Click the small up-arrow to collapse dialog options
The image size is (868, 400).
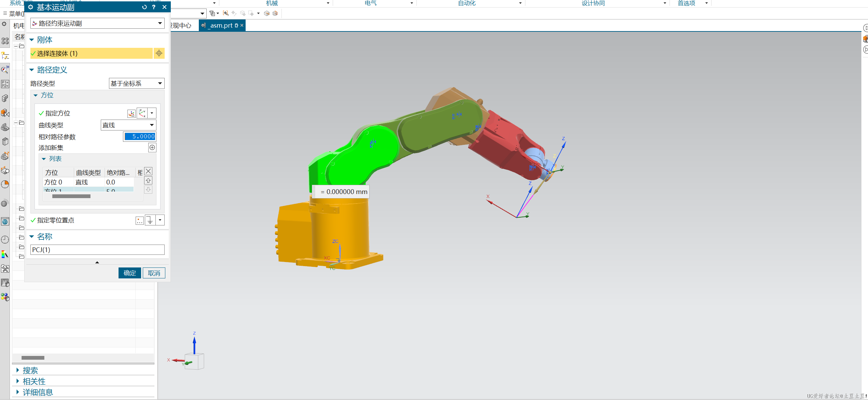pyautogui.click(x=97, y=262)
